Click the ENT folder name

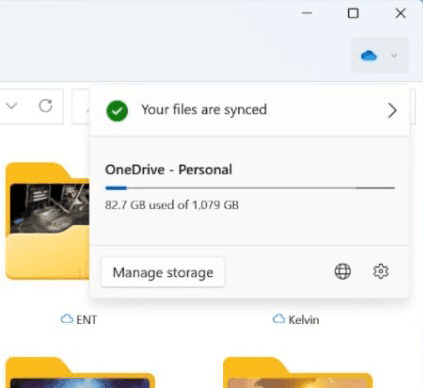86,320
